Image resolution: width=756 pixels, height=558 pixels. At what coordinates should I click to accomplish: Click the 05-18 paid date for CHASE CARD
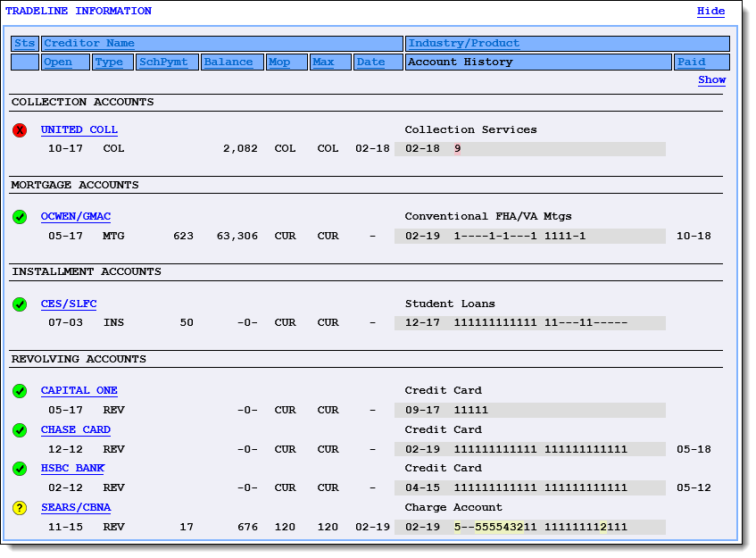tap(694, 449)
